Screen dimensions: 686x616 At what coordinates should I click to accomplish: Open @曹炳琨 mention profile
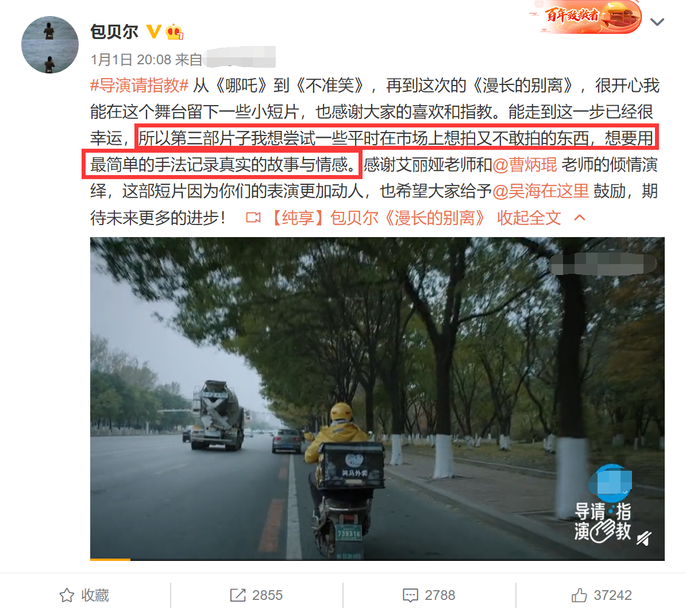(x=525, y=165)
